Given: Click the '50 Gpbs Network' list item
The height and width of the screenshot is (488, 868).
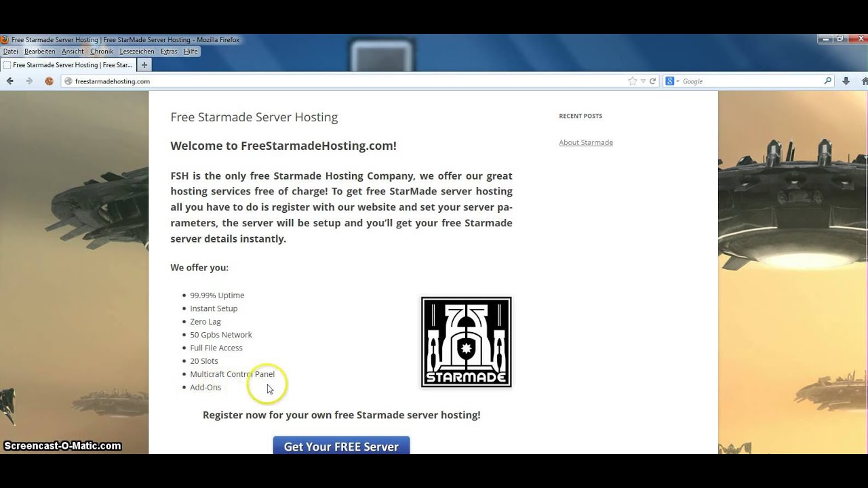Looking at the screenshot, I should pos(221,335).
